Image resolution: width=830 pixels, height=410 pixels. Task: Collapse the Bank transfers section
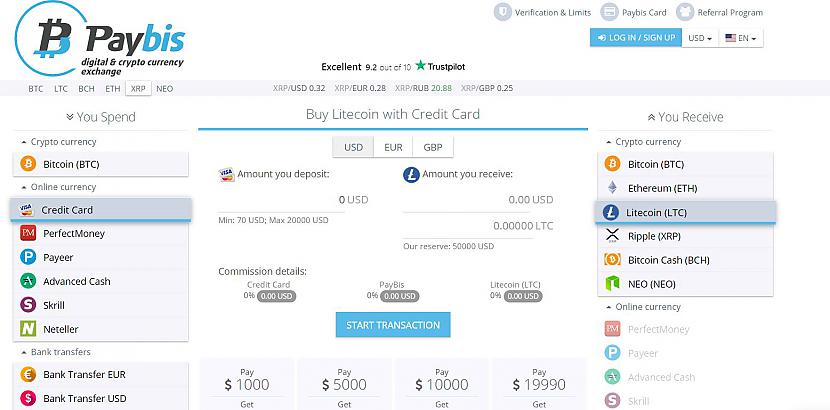[56, 352]
